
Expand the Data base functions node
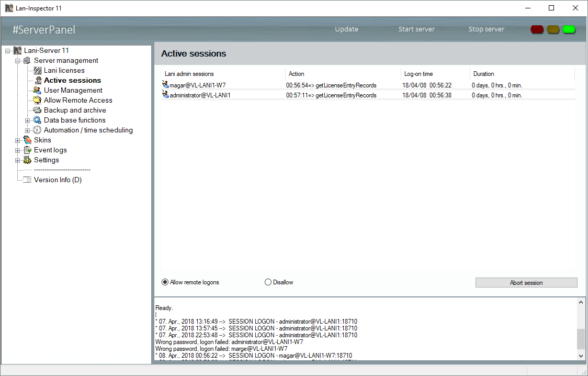28,120
